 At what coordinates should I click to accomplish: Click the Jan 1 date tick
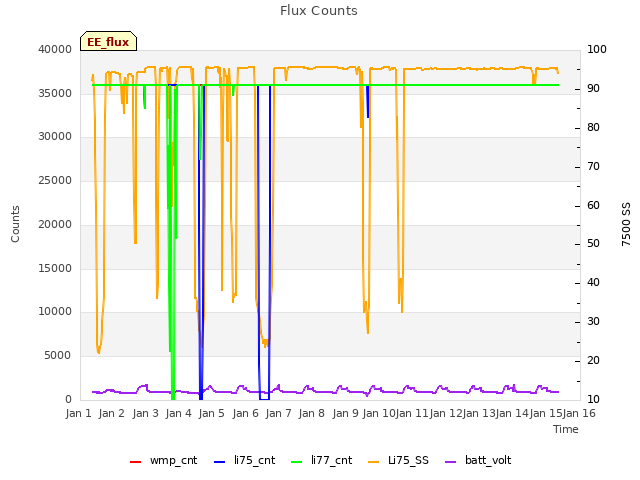tap(78, 413)
